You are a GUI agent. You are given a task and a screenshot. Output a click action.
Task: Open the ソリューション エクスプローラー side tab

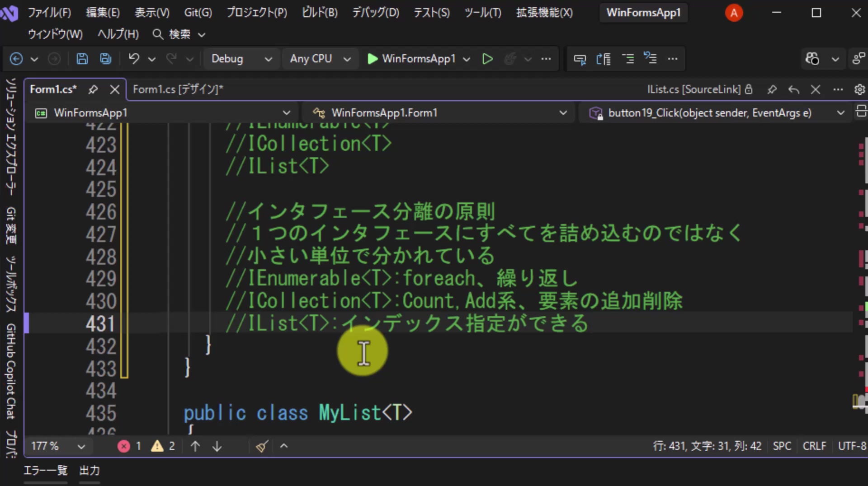11,136
